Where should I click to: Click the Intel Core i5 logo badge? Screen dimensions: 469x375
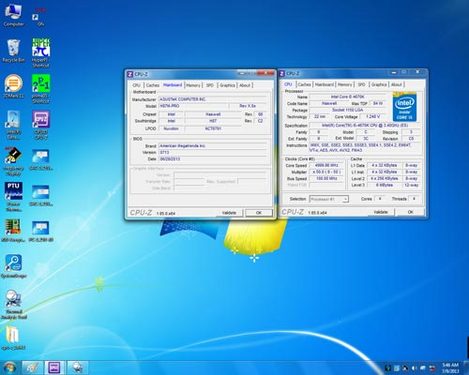(x=404, y=107)
